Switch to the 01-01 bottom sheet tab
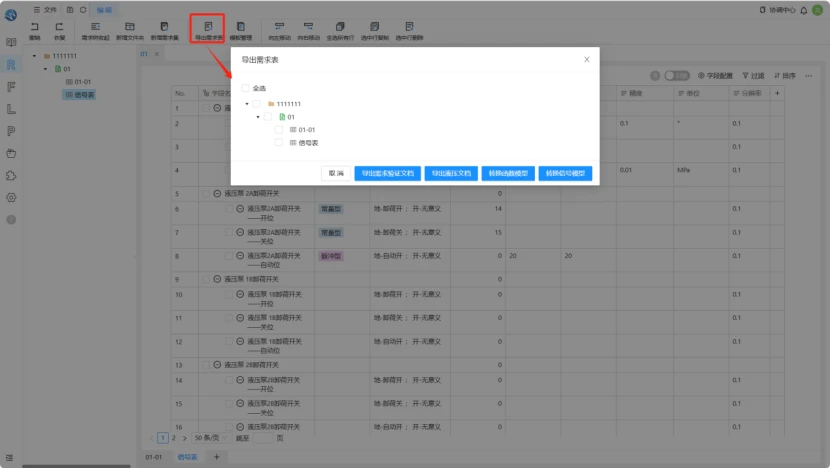The width and height of the screenshot is (831, 468). pyautogui.click(x=154, y=457)
